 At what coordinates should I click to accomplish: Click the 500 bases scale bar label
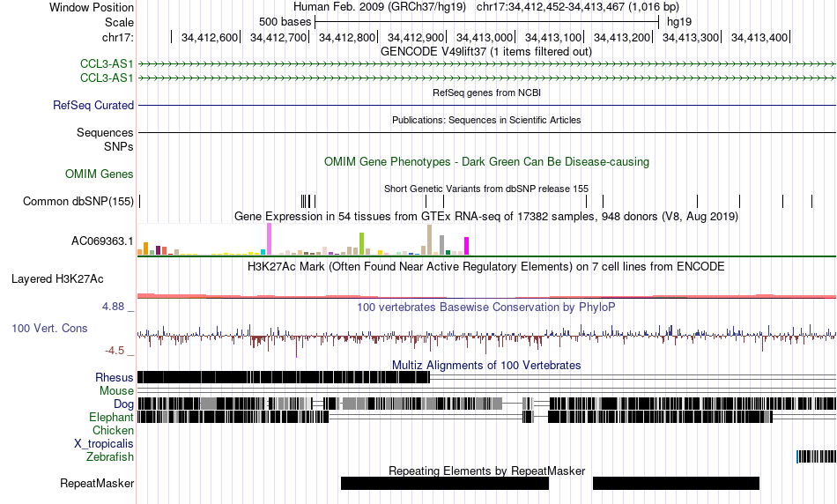pyautogui.click(x=285, y=22)
